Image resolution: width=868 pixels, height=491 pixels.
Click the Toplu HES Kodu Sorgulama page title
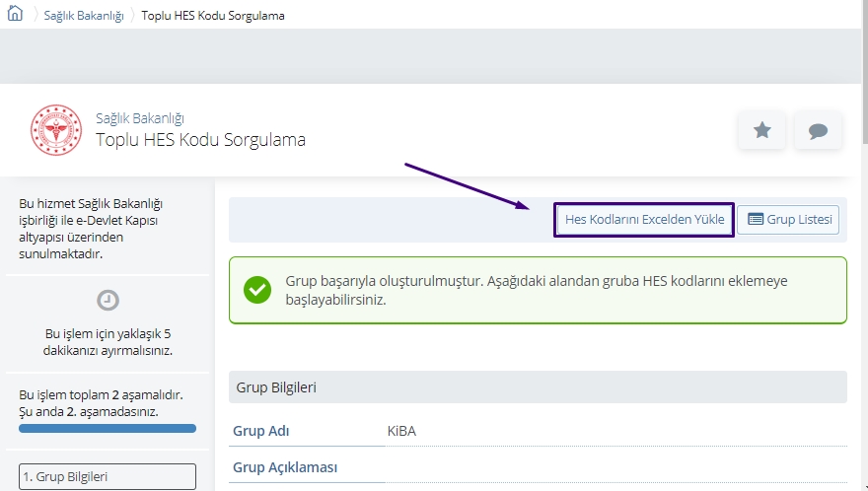200,139
